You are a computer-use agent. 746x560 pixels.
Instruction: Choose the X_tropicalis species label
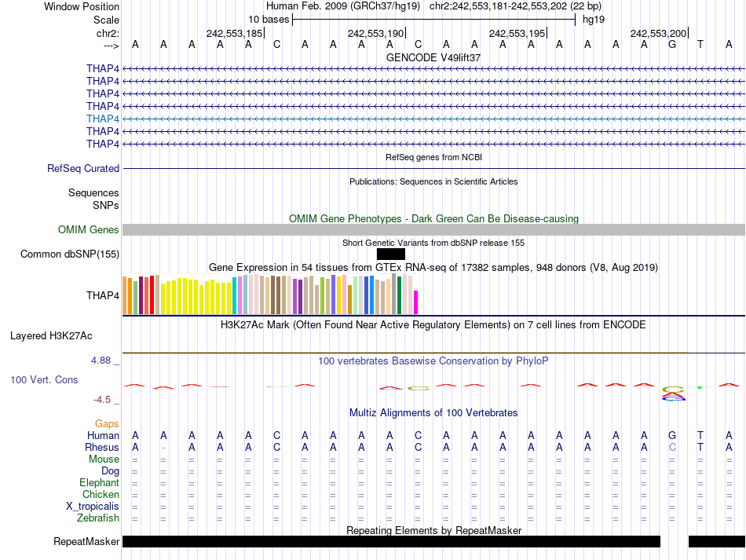click(93, 506)
